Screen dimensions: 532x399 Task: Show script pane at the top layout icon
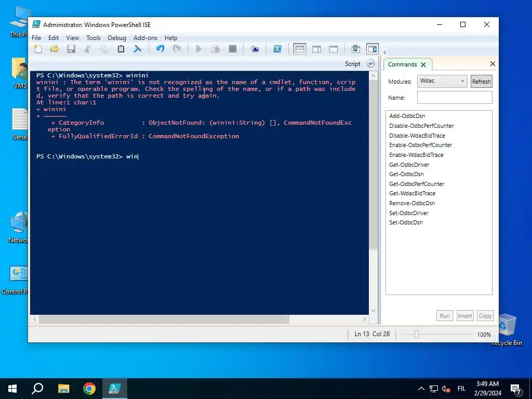pos(300,49)
